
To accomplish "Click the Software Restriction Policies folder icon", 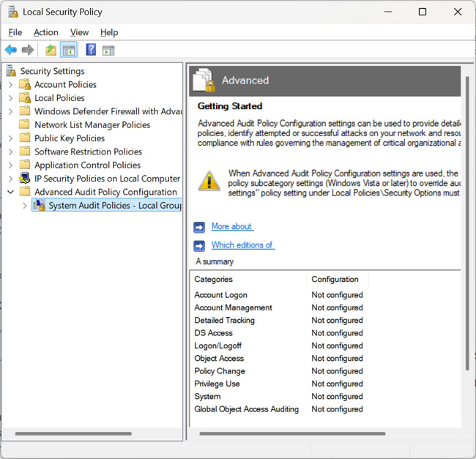I will (25, 151).
